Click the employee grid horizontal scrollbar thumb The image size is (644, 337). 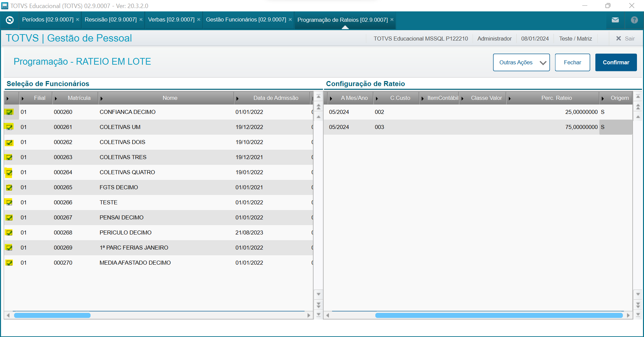[52, 315]
